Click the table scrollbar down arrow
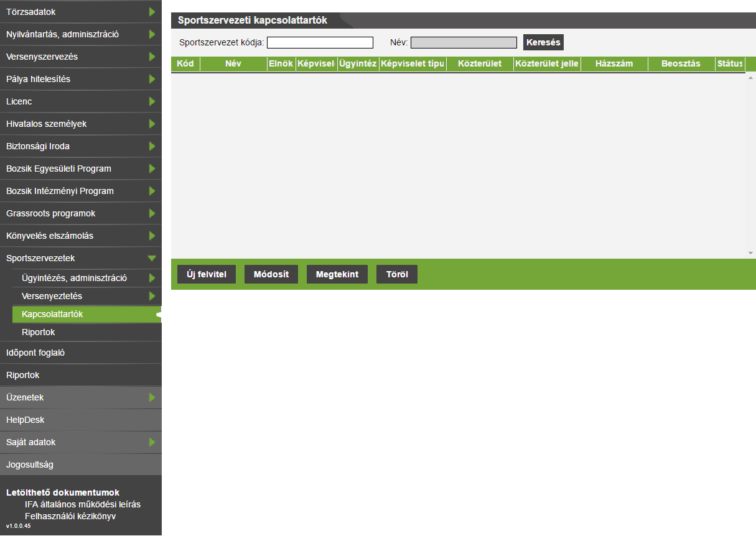Screen dimensions: 756x536 point(750,253)
